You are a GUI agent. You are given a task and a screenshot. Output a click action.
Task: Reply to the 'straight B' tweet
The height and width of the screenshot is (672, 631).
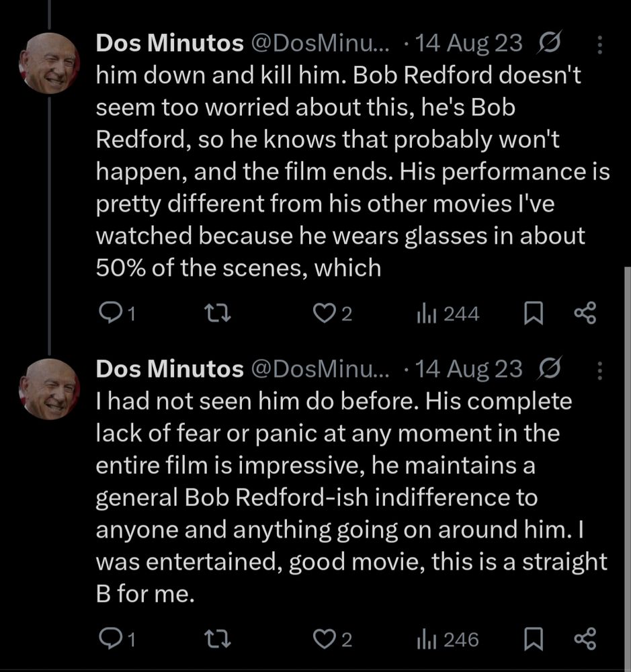tap(110, 639)
